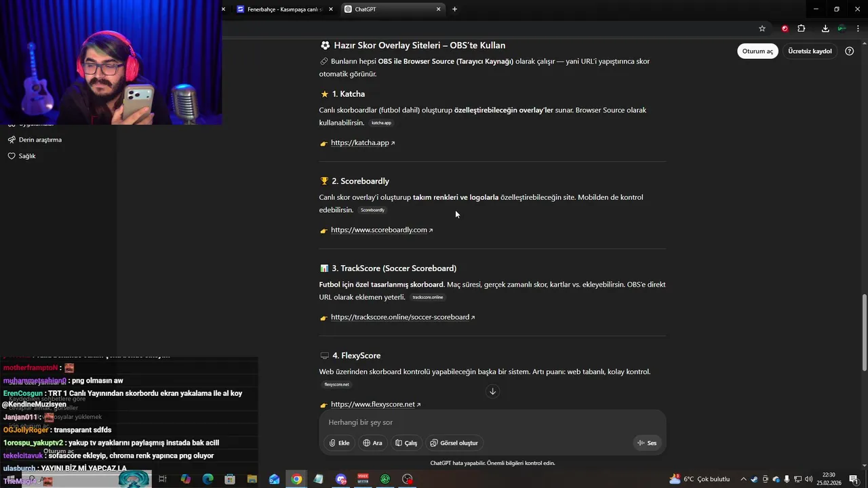Viewport: 868px width, 488px height.
Task: Close the Fenerbahçe - Kasımpaşa tab
Action: [x=331, y=9]
